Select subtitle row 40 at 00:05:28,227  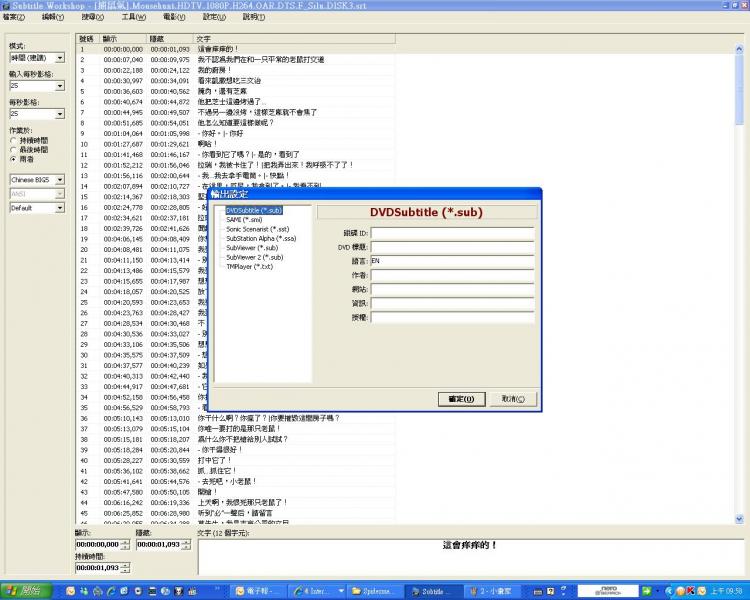[235, 460]
